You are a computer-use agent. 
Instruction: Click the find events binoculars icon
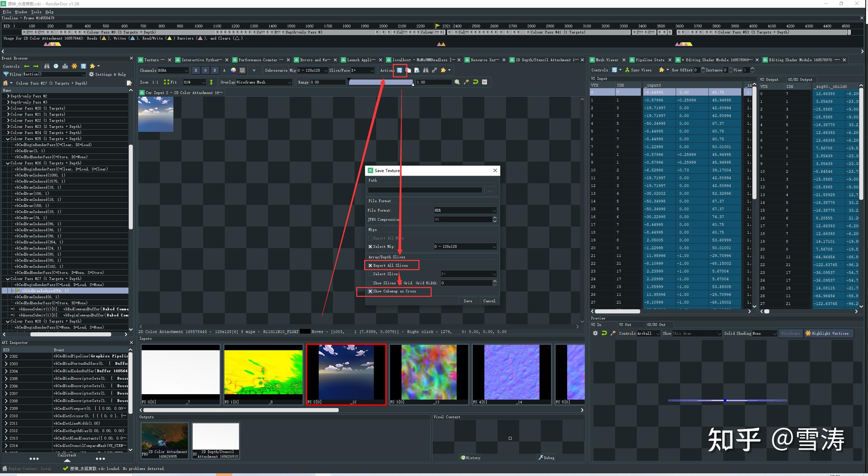click(x=47, y=66)
